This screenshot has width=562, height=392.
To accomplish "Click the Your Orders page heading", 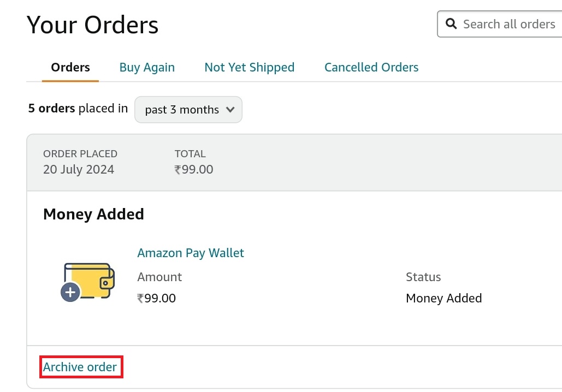I will pyautogui.click(x=92, y=25).
